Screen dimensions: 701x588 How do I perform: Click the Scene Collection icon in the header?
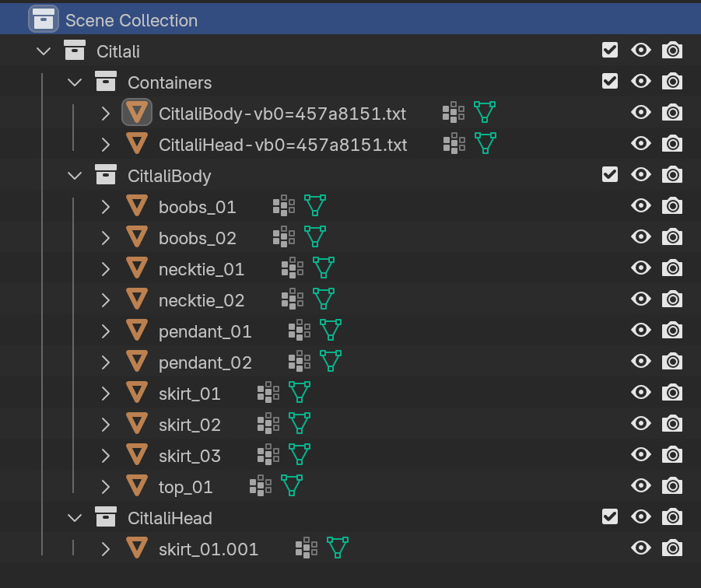[x=43, y=19]
